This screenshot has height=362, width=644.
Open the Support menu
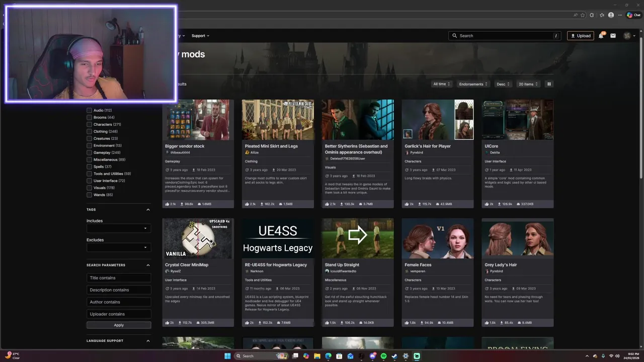[200, 36]
